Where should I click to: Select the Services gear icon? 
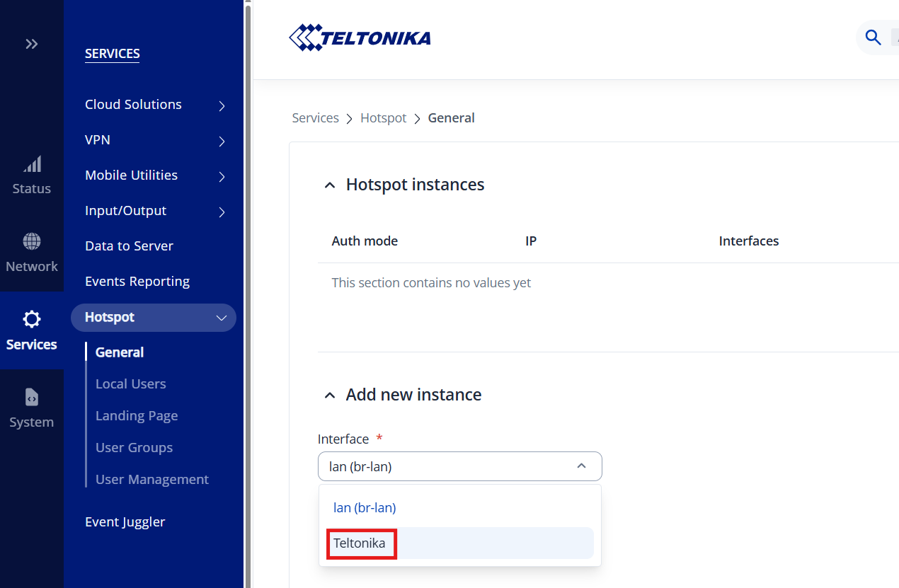[x=32, y=320]
